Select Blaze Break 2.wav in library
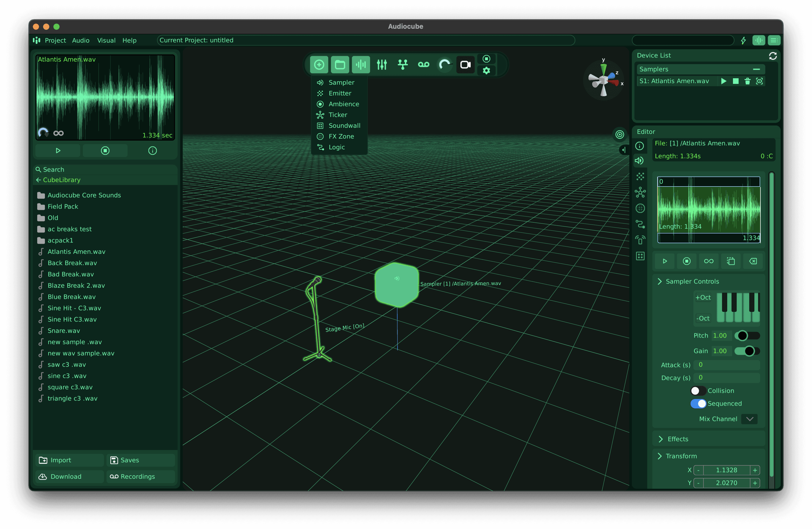The height and width of the screenshot is (529, 812). pos(76,286)
